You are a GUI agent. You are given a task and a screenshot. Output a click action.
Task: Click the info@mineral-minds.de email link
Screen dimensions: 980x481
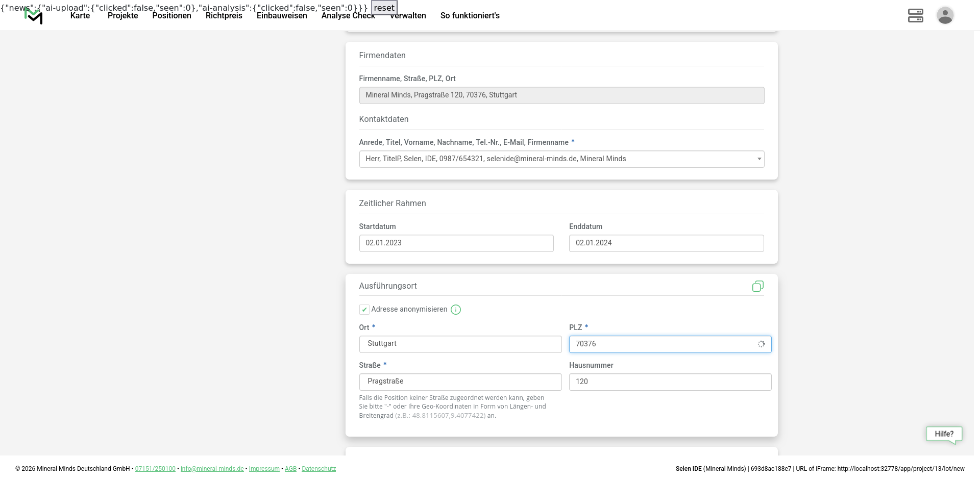click(212, 469)
